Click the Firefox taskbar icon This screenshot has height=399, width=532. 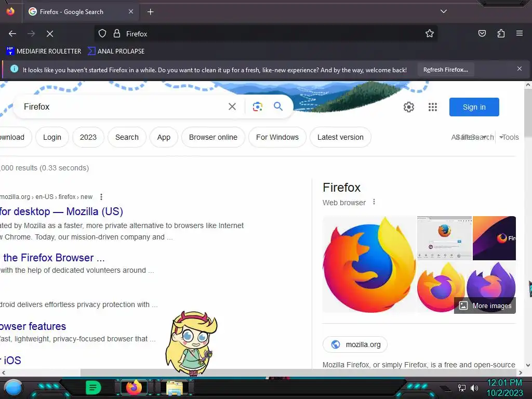(x=134, y=388)
